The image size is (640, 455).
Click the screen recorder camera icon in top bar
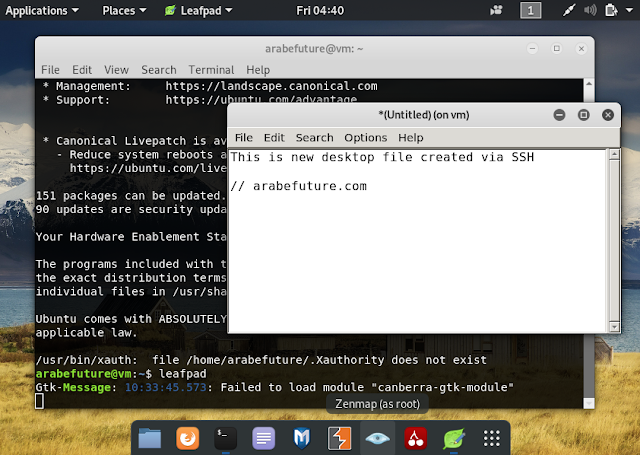[496, 10]
